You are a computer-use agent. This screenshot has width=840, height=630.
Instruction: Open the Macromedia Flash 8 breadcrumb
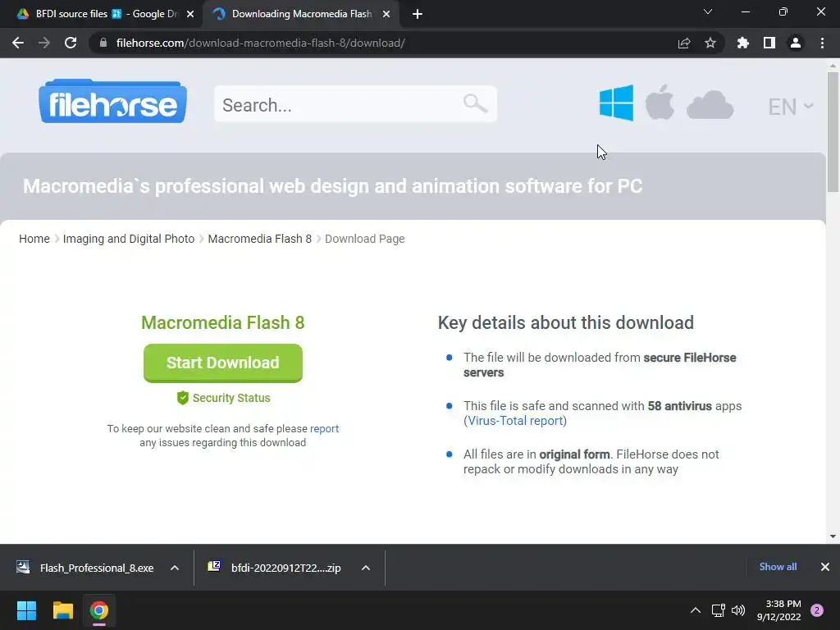tap(260, 239)
